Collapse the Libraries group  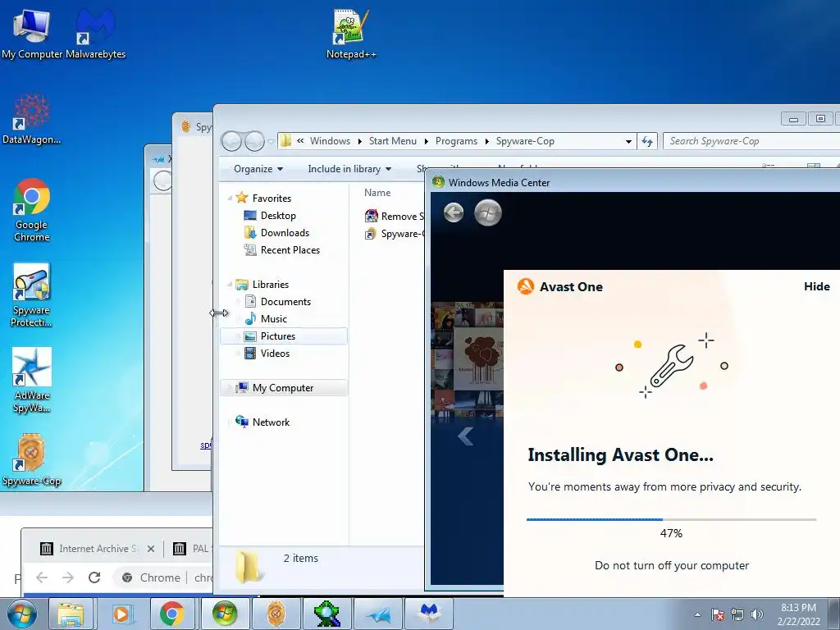230,285
